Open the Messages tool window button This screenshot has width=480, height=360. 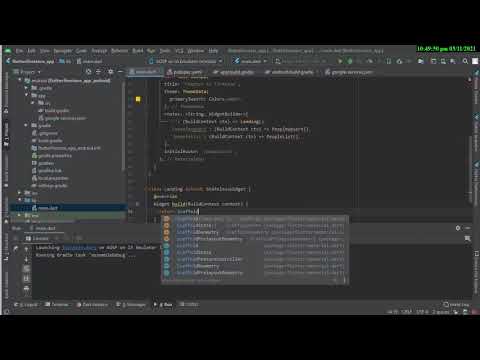[131, 304]
